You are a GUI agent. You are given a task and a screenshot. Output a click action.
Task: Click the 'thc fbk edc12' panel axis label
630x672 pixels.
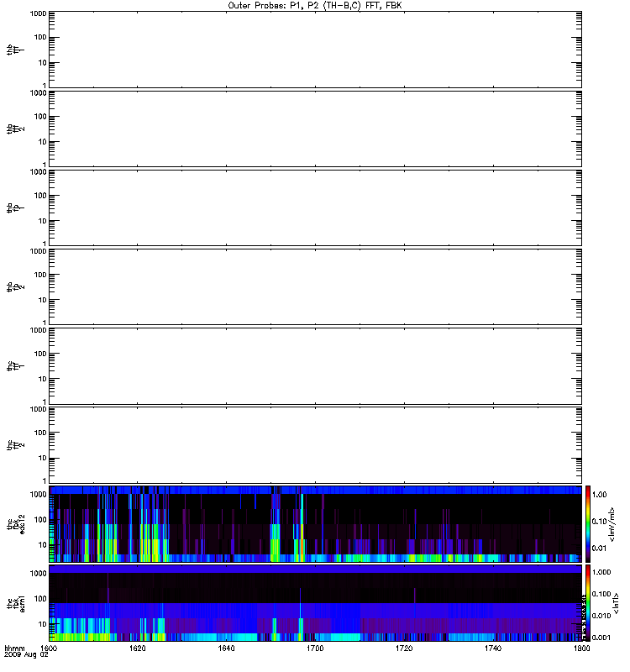coord(16,524)
